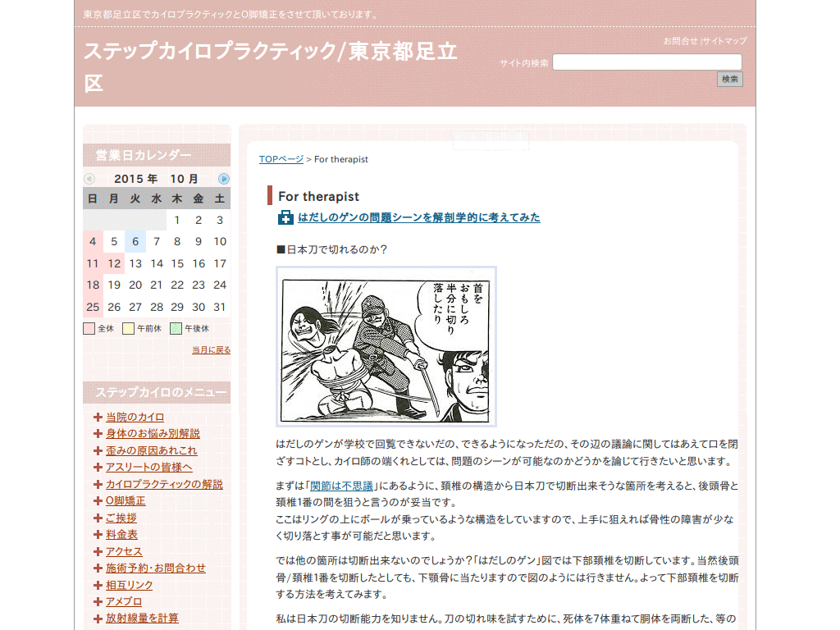This screenshot has height=630, width=840.
Task: Open O脚矯正 menu item
Action: click(x=126, y=501)
